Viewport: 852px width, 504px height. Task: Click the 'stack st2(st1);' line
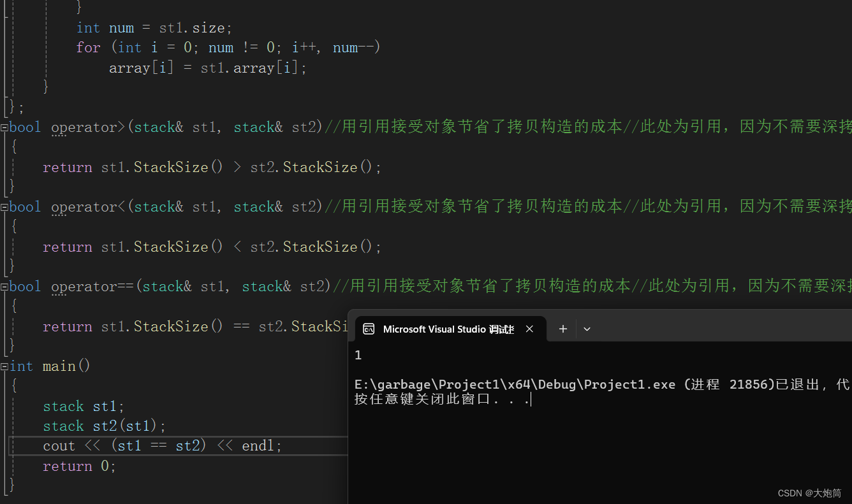pos(104,426)
